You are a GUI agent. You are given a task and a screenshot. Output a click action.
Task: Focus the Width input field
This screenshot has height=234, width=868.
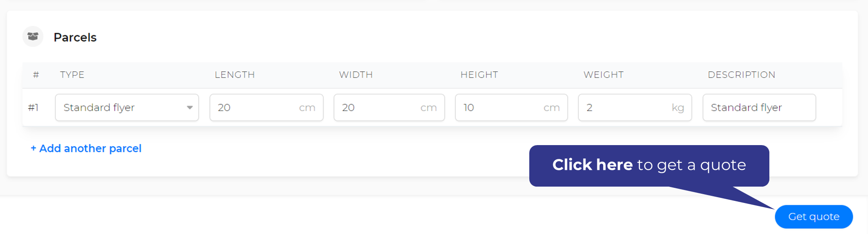click(389, 107)
